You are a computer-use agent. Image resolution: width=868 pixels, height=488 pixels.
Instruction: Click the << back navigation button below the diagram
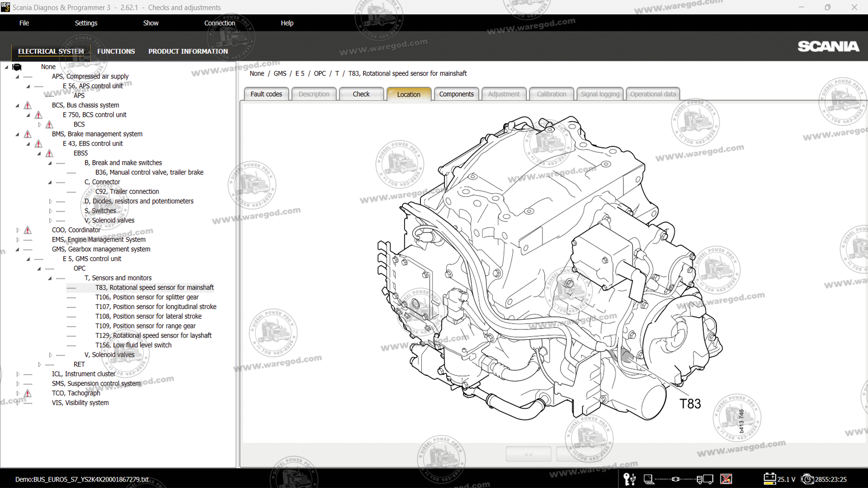pos(528,454)
